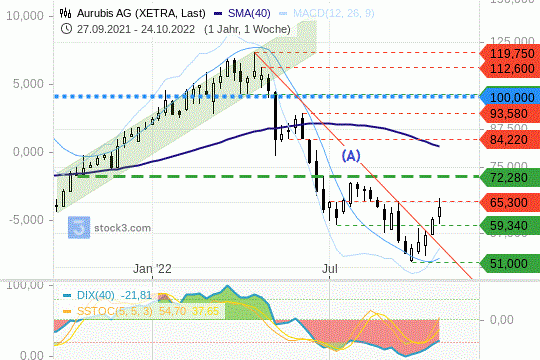
Task: Click the clock icon before date range
Action: click(66, 29)
